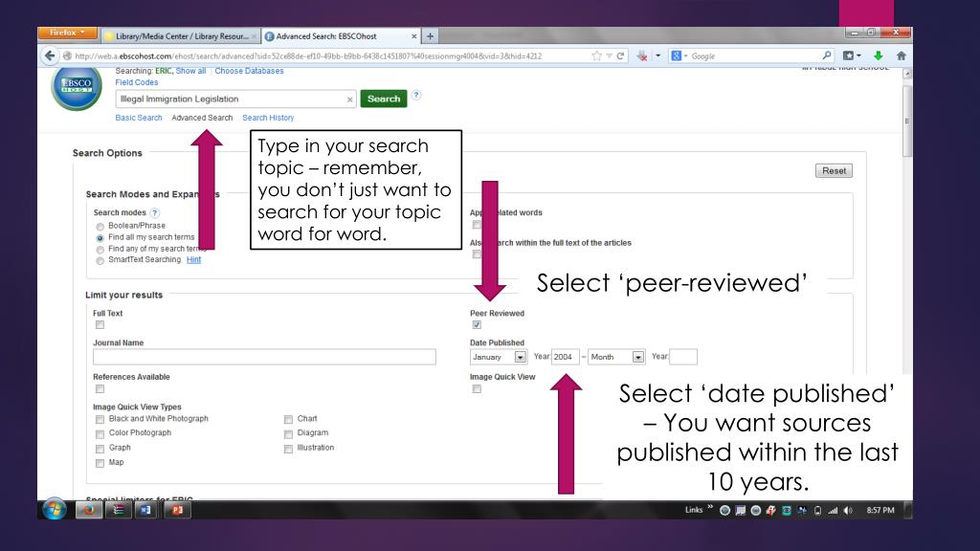Click the blocked-plugin icon in the toolbar

[642, 55]
